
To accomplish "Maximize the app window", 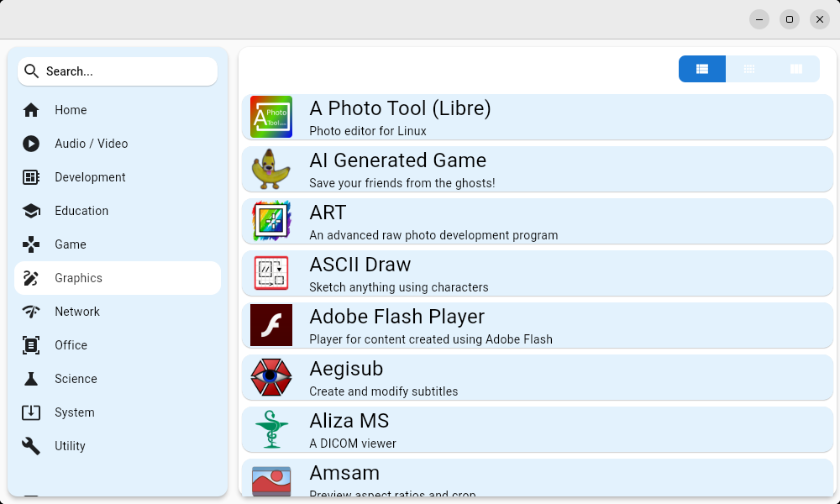I will click(x=790, y=19).
